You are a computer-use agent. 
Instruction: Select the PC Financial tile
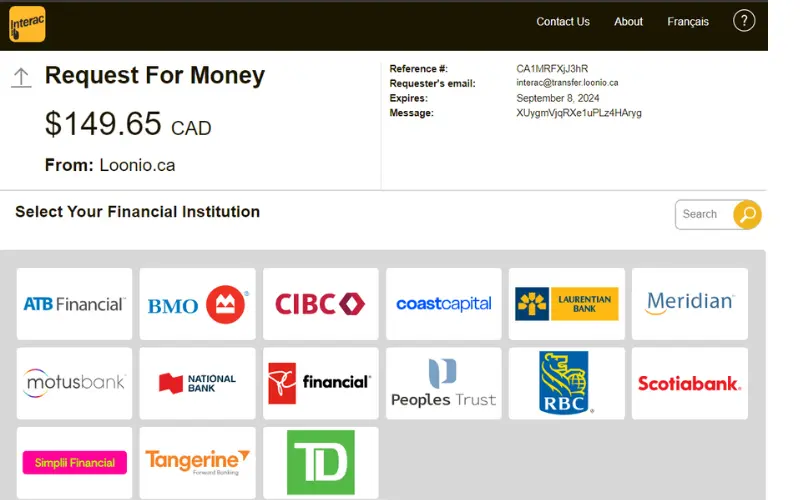[x=320, y=384]
